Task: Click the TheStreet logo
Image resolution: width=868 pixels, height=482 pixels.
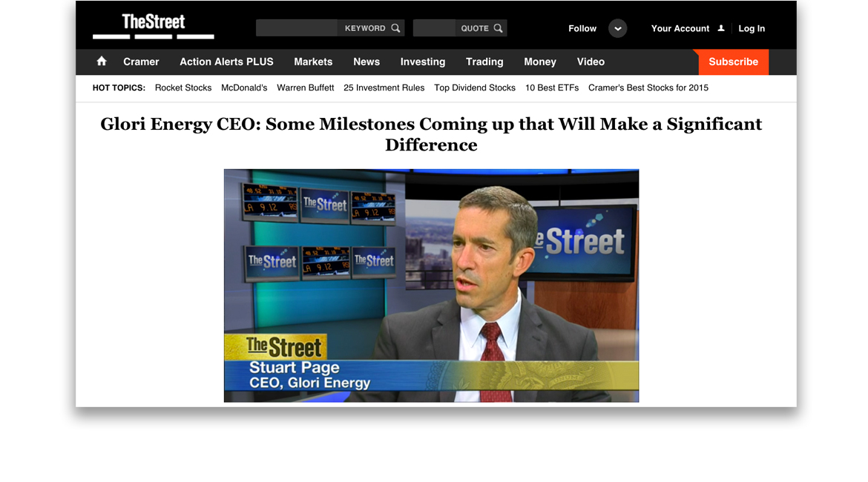Action: pos(154,25)
